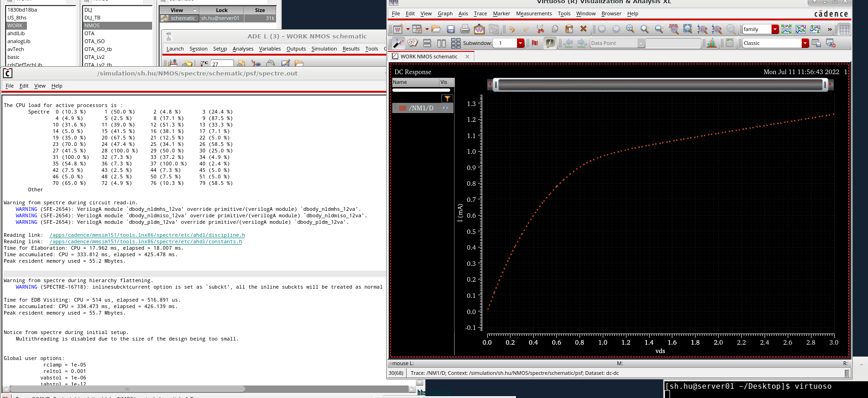Viewport: 868px width, 398px height.
Task: Open the calculator tool icon
Action: (x=729, y=43)
